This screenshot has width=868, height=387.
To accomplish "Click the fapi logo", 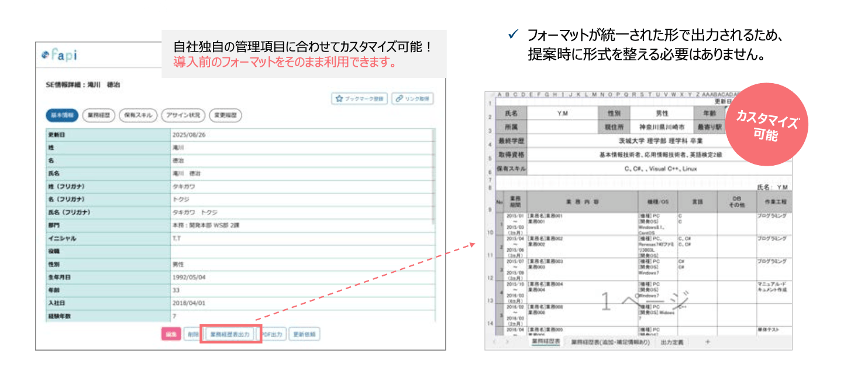I will pos(59,56).
